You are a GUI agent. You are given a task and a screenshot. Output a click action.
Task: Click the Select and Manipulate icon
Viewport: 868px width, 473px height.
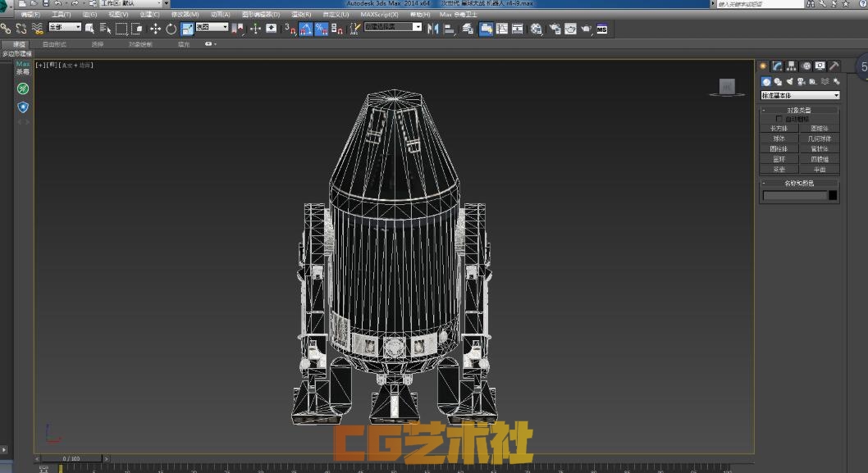pos(255,29)
